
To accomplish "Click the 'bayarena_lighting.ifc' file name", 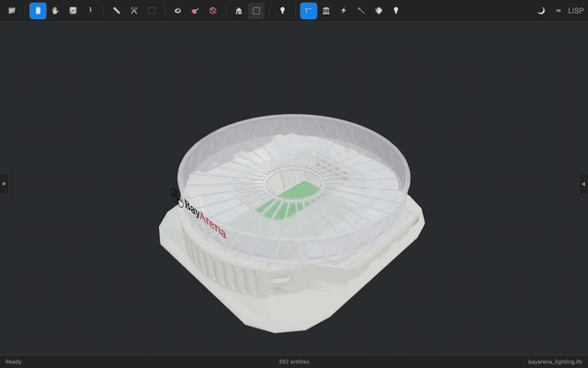I will click(x=555, y=362).
